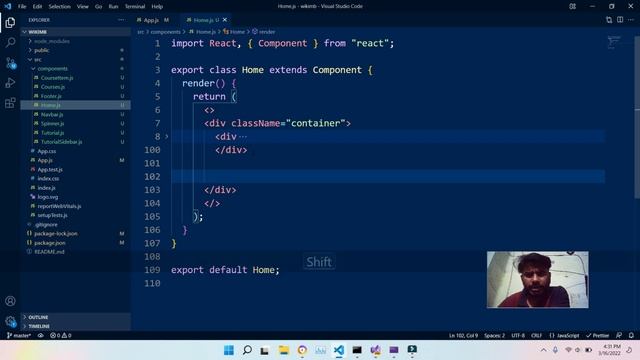Click the layout customize icon in title bar
640x360 pixels.
pyautogui.click(x=573, y=6)
